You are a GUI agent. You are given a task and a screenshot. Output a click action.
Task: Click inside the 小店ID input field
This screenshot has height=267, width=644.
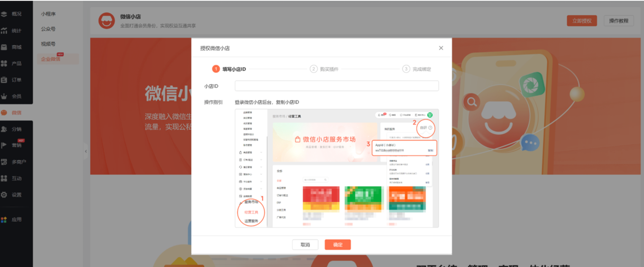click(337, 86)
